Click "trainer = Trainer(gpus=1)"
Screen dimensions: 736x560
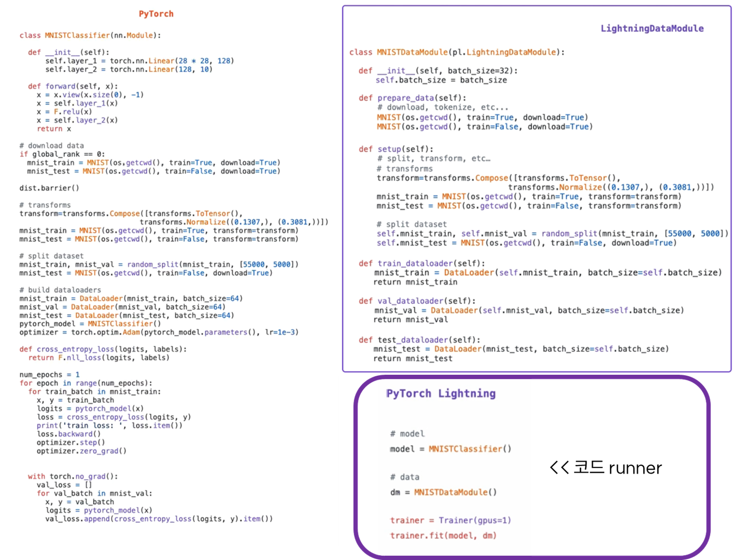[451, 521]
